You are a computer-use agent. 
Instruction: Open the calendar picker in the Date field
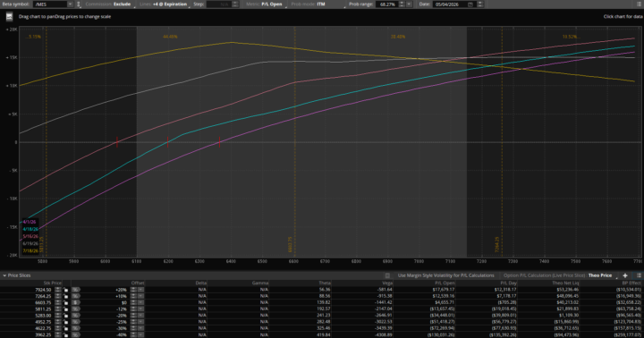pos(470,4)
